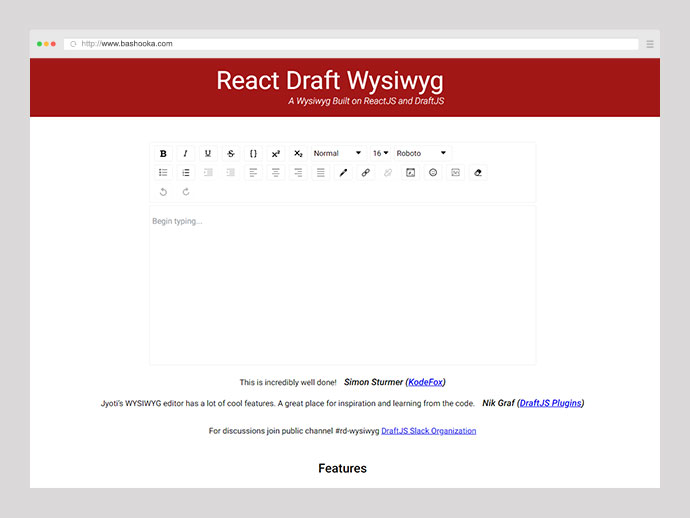Open the Normal block type dropdown

click(x=338, y=153)
